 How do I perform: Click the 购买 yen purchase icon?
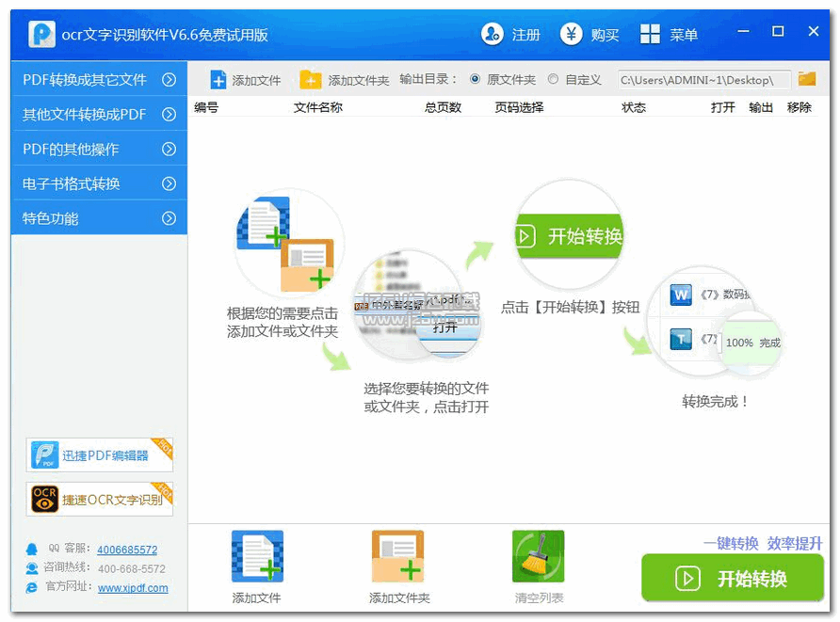pos(571,34)
